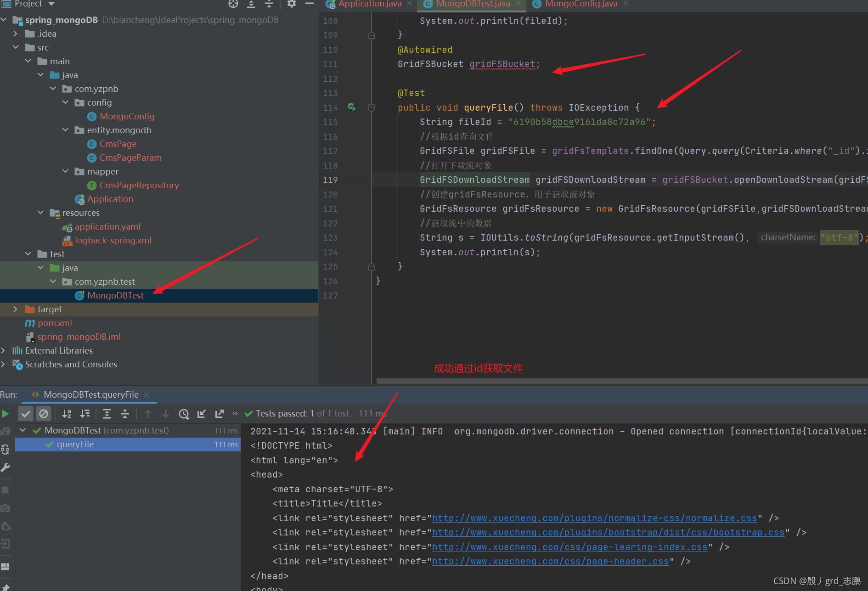Open test history clock icon
The width and height of the screenshot is (868, 591).
pyautogui.click(x=184, y=414)
